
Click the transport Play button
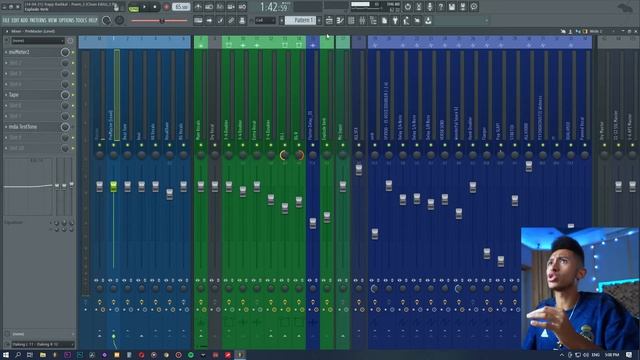click(144, 7)
